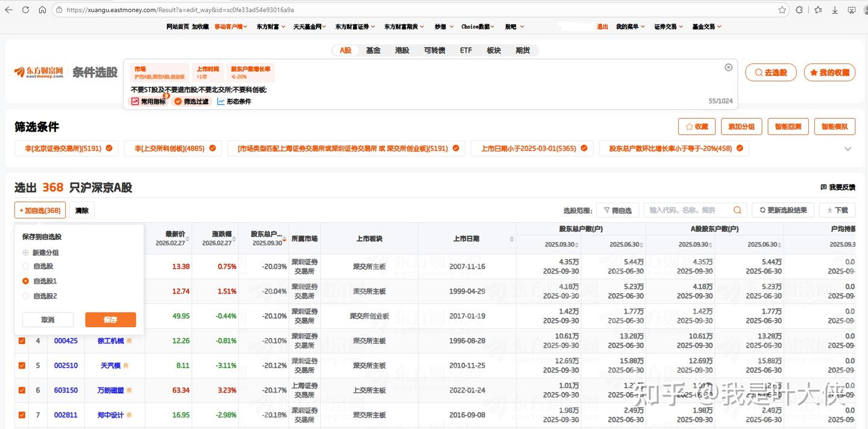Screen dimensions: 868x429
Task: Click the 我要反馈 feedback link
Action: coord(838,187)
